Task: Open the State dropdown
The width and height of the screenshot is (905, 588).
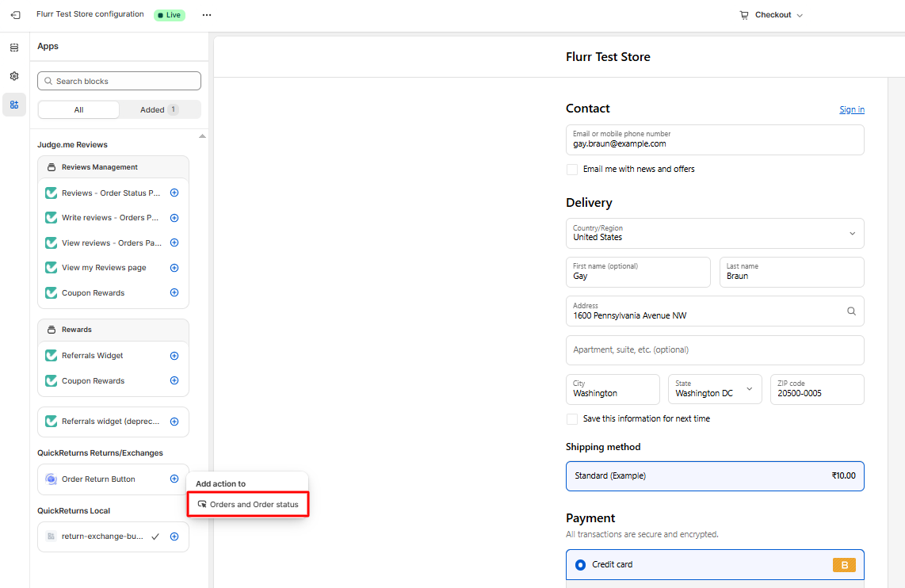Action: click(715, 389)
